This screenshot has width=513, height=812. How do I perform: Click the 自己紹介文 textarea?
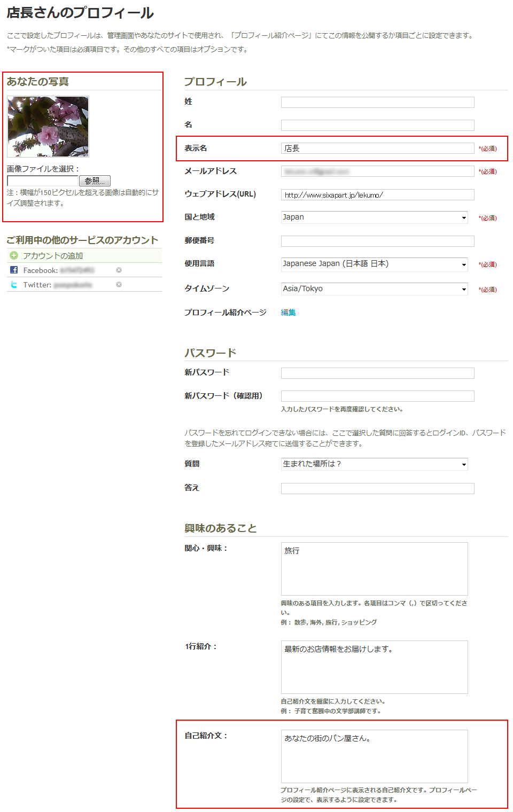pyautogui.click(x=375, y=756)
